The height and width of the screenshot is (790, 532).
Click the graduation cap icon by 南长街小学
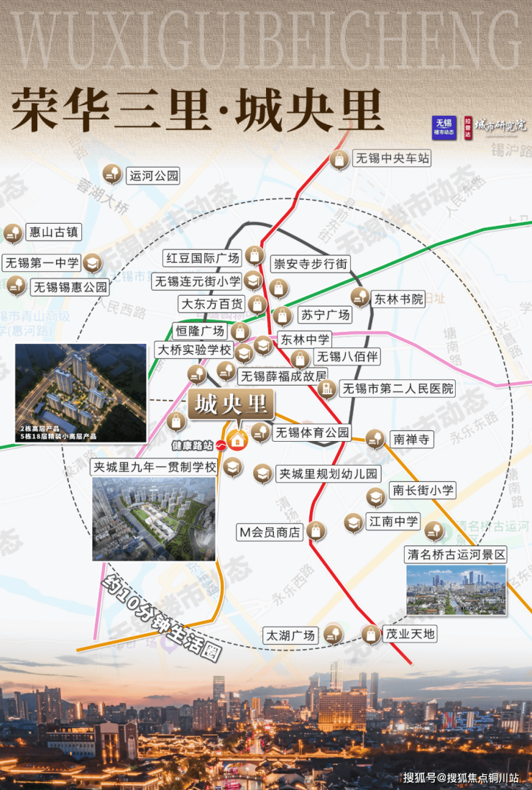[375, 496]
